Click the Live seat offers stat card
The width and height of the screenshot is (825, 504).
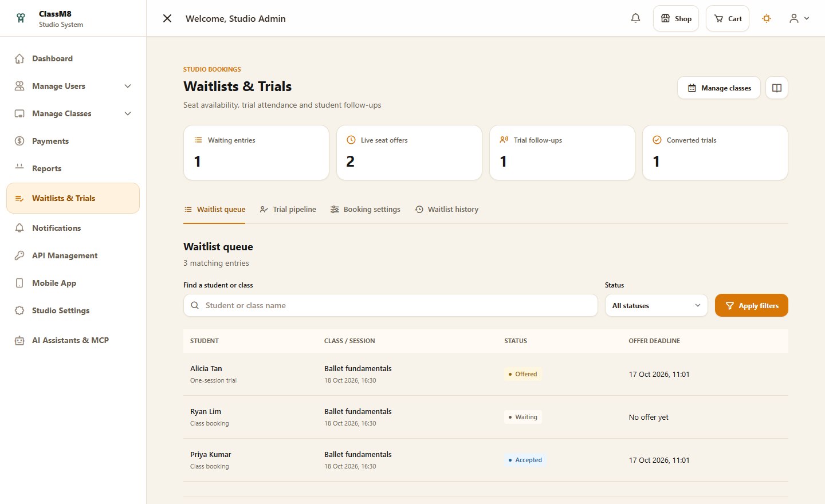(x=409, y=153)
